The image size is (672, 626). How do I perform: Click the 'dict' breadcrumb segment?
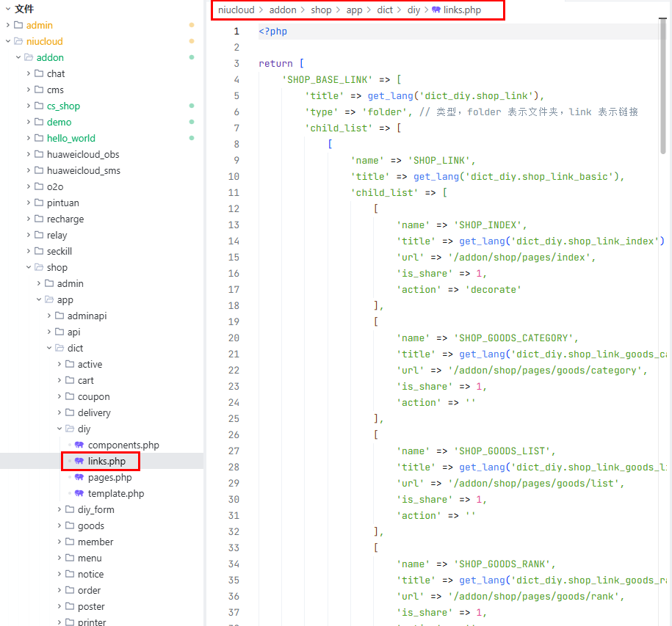pos(385,10)
